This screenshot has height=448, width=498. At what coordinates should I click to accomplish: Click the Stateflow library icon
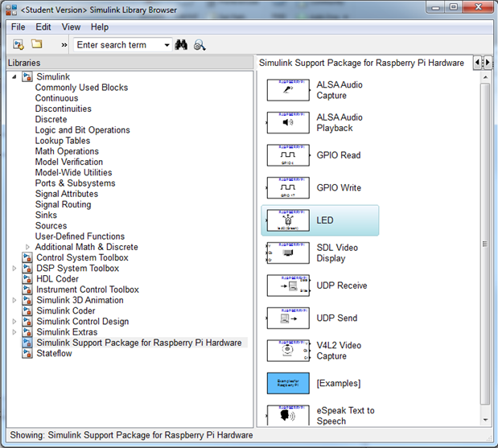click(27, 353)
